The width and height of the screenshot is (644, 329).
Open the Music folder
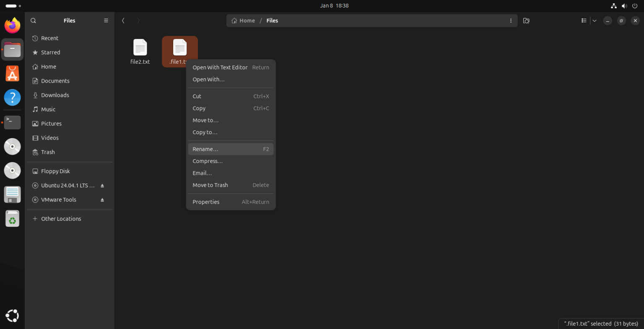(x=49, y=109)
